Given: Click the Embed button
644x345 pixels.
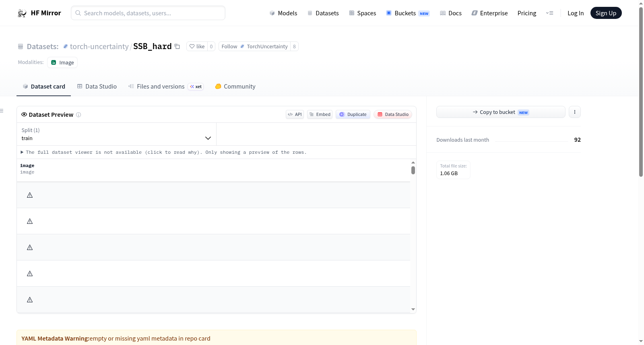Looking at the screenshot, I should click(x=320, y=114).
